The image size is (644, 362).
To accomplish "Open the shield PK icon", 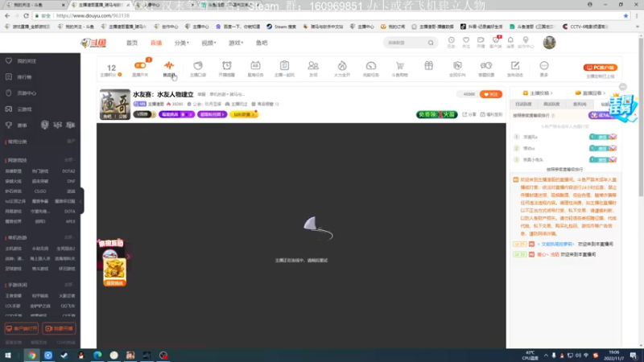I will click(x=457, y=66).
